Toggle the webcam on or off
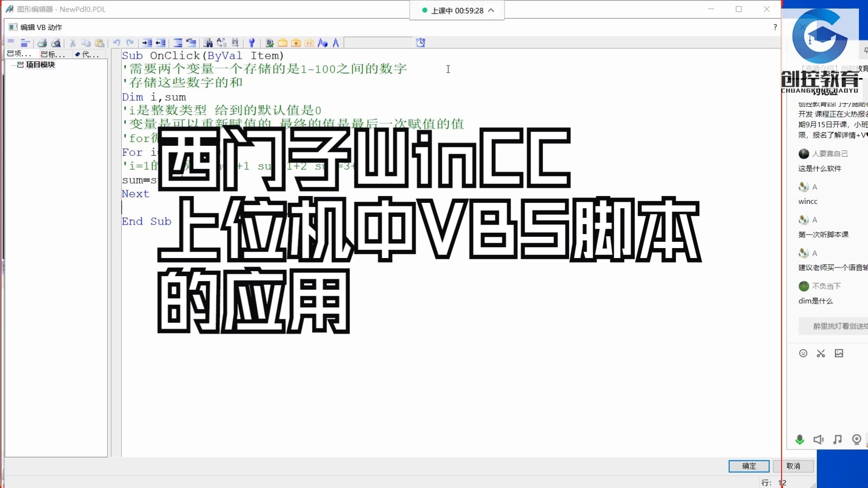Screen dimensions: 868x488 (856, 439)
